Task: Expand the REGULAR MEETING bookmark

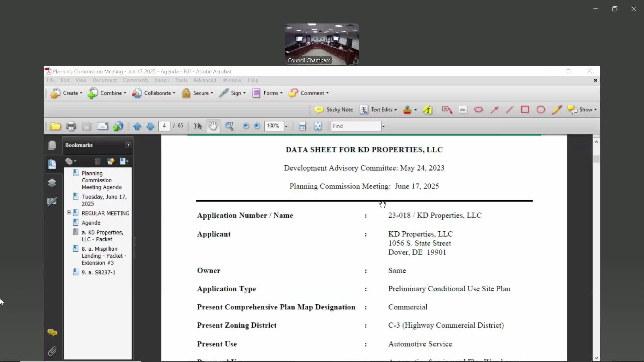Action: [x=69, y=213]
